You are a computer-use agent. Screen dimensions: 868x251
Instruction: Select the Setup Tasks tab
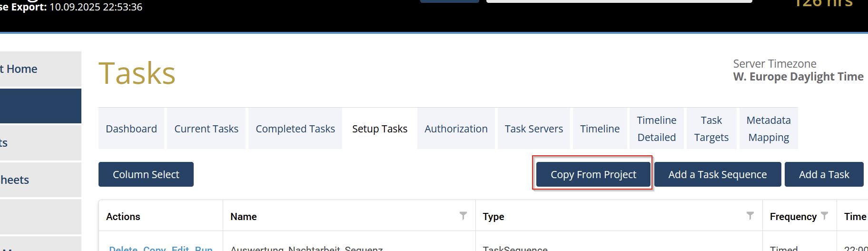380,129
